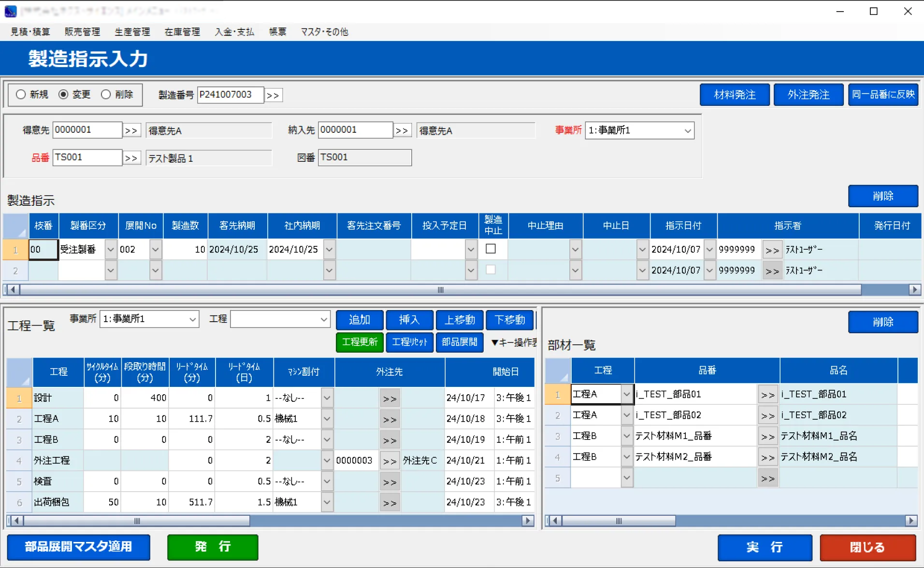Check 製造中止 box in row 2
This screenshot has height=568, width=924.
point(491,270)
